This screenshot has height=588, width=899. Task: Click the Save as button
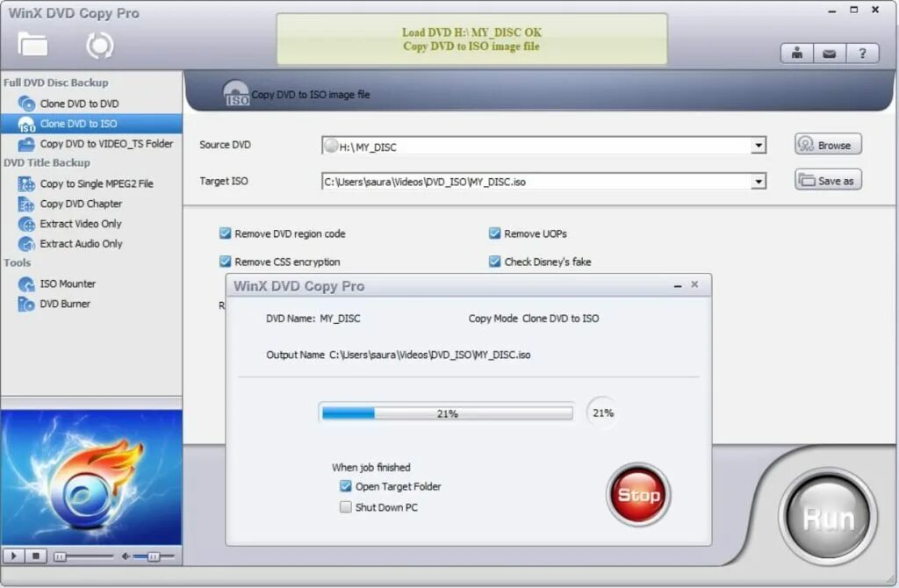(x=828, y=180)
